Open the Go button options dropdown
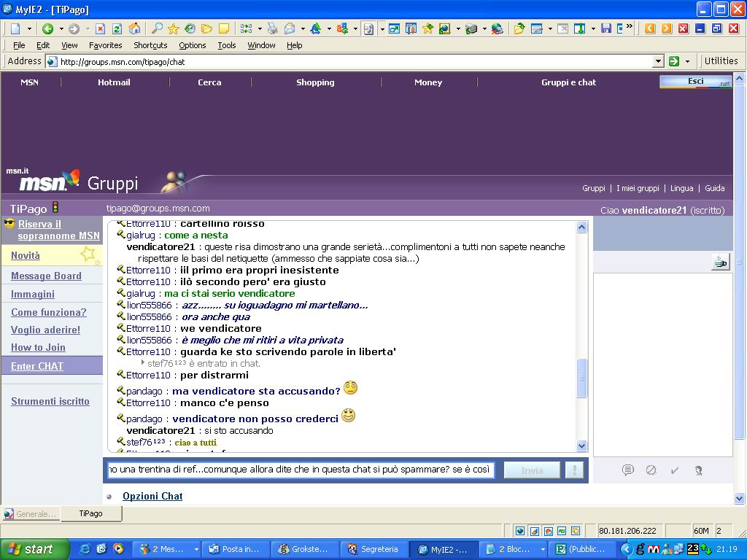The image size is (747, 560). [687, 61]
